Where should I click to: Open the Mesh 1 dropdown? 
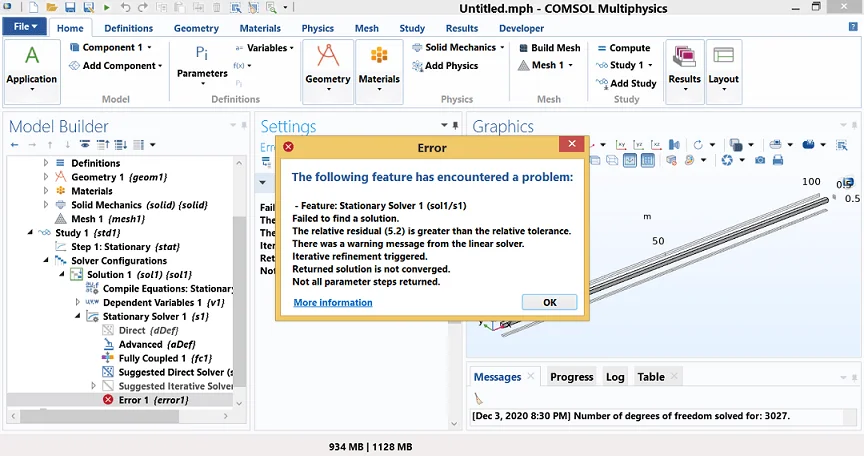pos(545,65)
